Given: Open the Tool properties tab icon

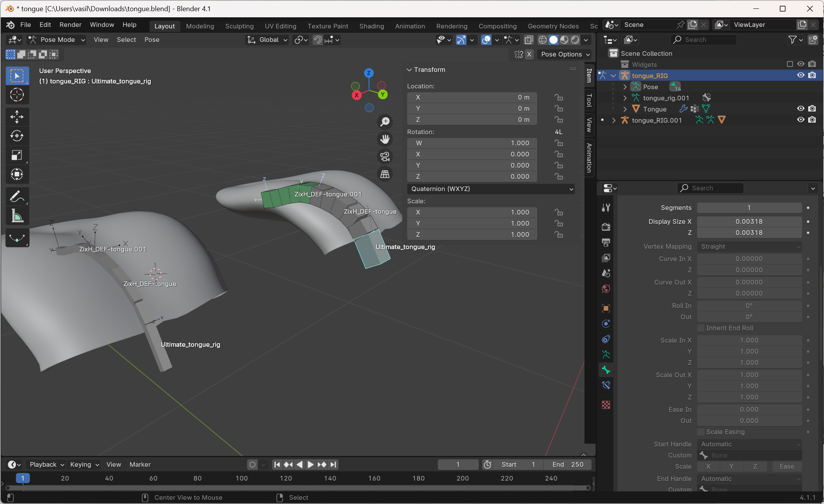Looking at the screenshot, I should point(606,208).
